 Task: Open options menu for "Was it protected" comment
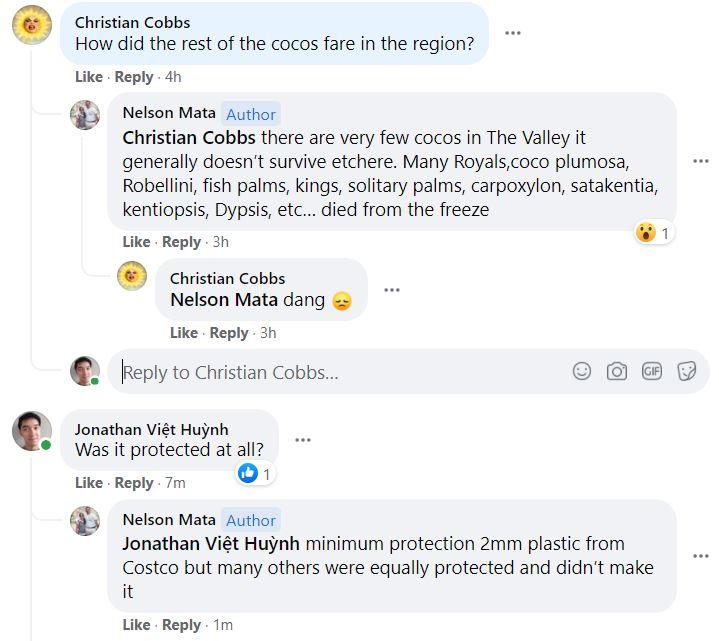point(303,440)
